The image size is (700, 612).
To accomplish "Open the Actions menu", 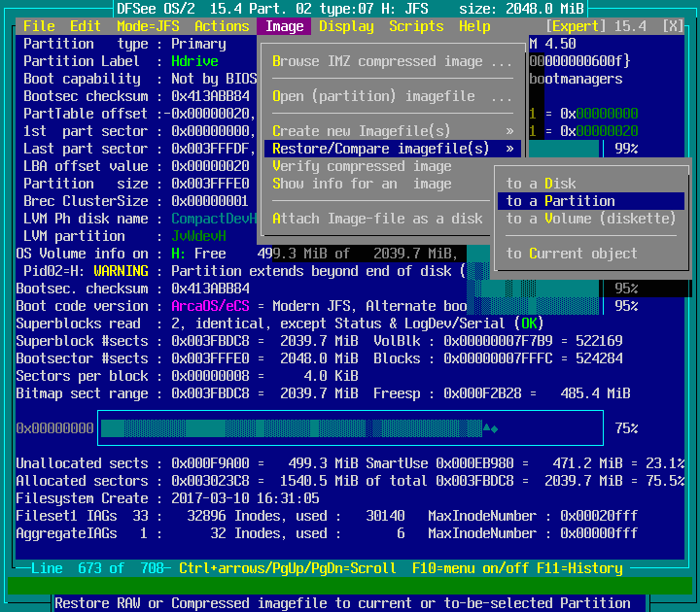I will (x=222, y=26).
